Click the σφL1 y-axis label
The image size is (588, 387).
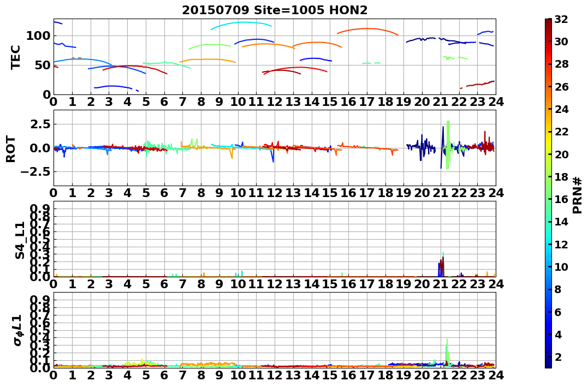17,330
